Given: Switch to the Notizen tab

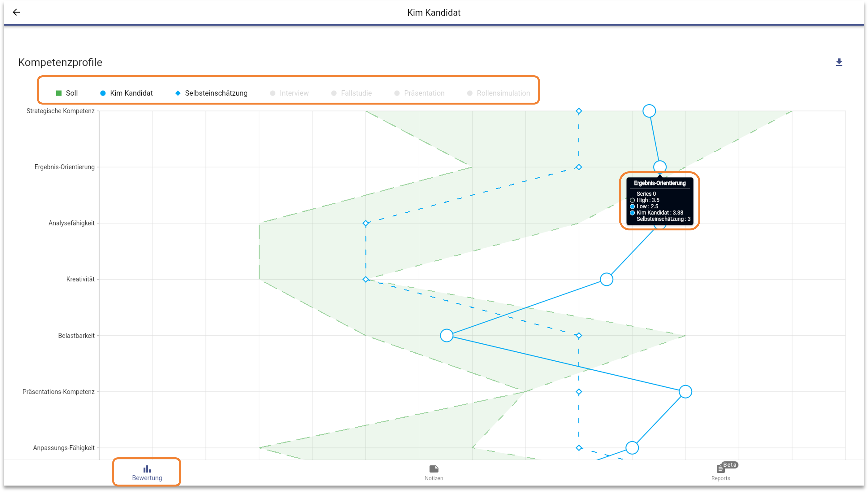Looking at the screenshot, I should [434, 473].
